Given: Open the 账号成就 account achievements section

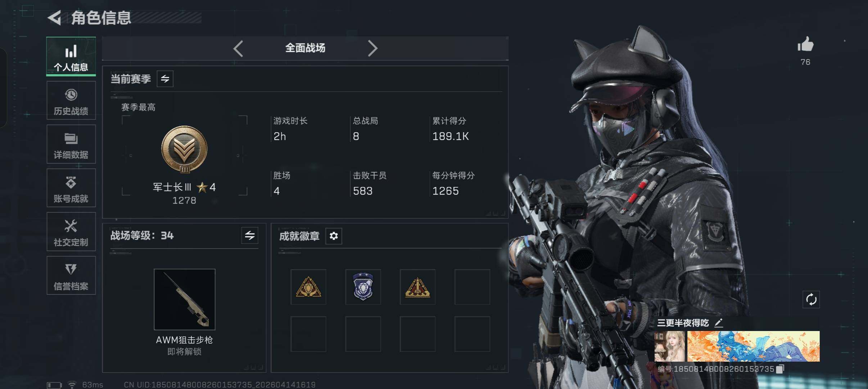Looking at the screenshot, I should [71, 188].
